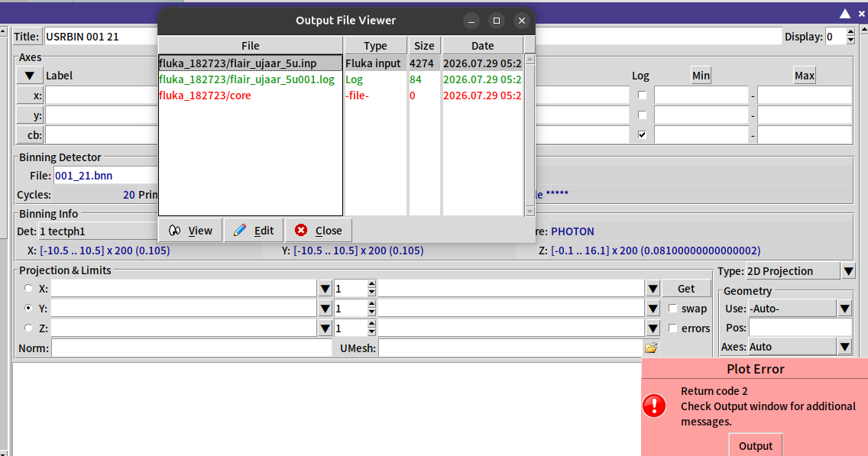Select the X projection radio button
Screen dimensions: 868x456
(28, 288)
